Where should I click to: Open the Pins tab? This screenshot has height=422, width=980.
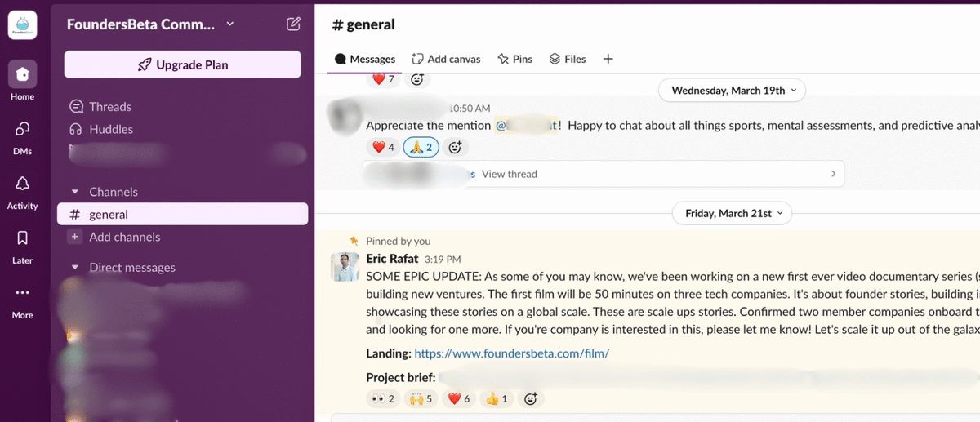point(514,59)
